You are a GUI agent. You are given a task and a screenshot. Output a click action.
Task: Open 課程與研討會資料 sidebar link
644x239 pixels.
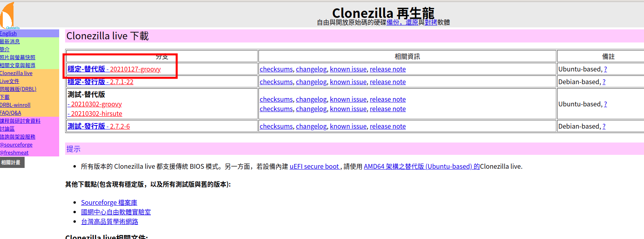(20, 121)
